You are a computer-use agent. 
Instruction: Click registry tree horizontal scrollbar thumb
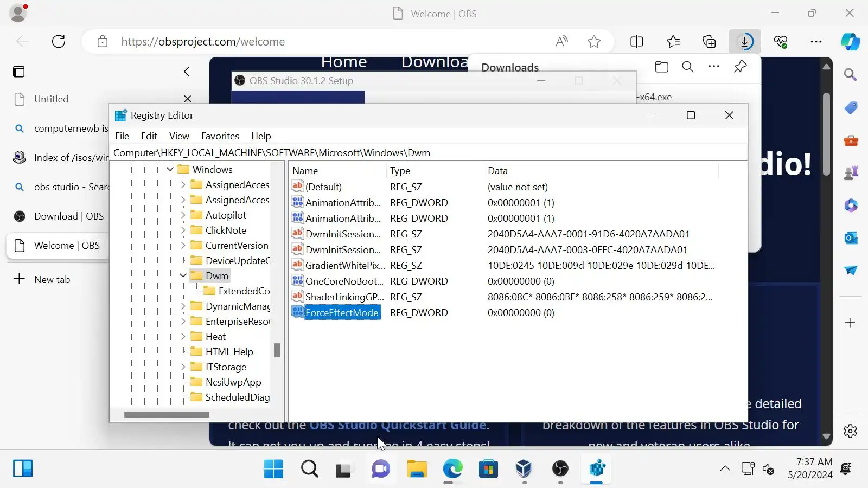pos(167,414)
